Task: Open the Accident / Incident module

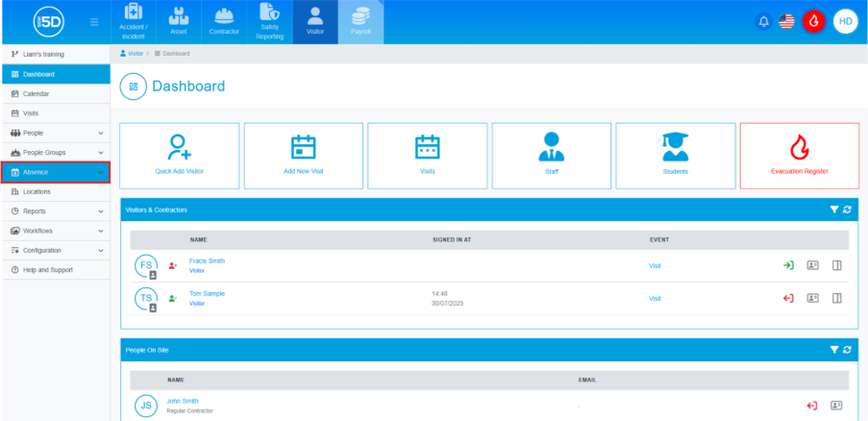Action: tap(133, 22)
